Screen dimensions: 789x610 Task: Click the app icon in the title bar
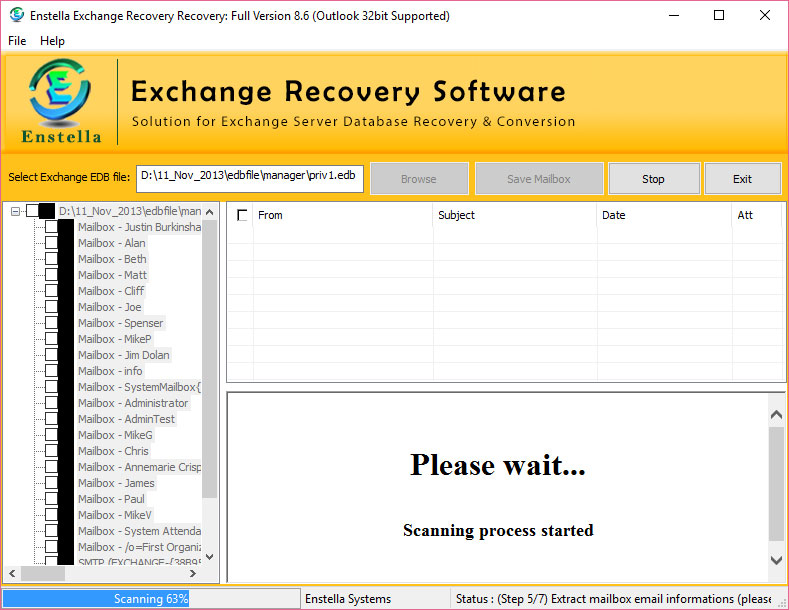click(17, 15)
